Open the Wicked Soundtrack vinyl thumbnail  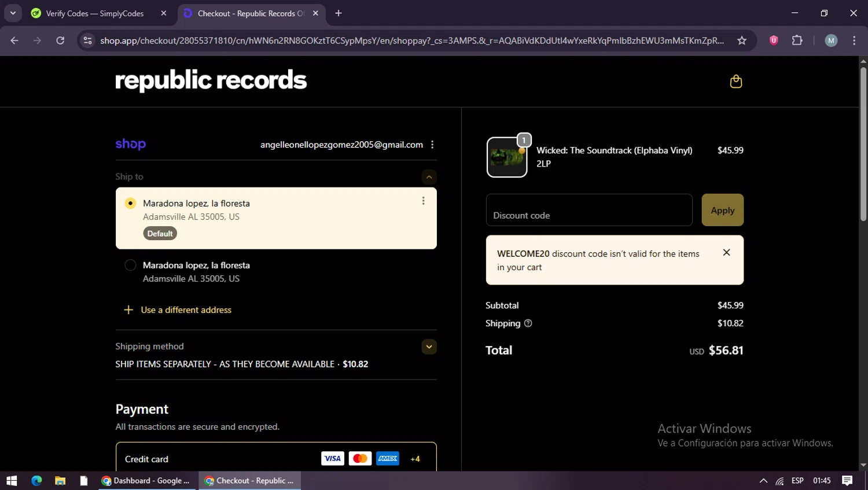click(507, 157)
